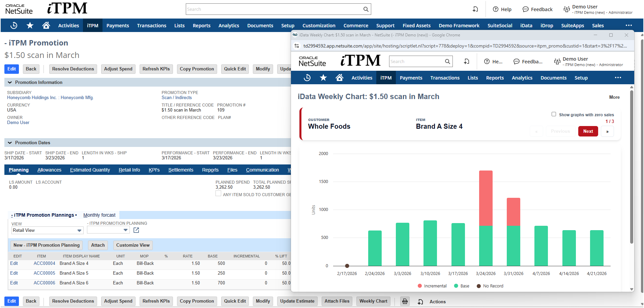Collapse Promotion Dates section

pyautogui.click(x=10, y=143)
